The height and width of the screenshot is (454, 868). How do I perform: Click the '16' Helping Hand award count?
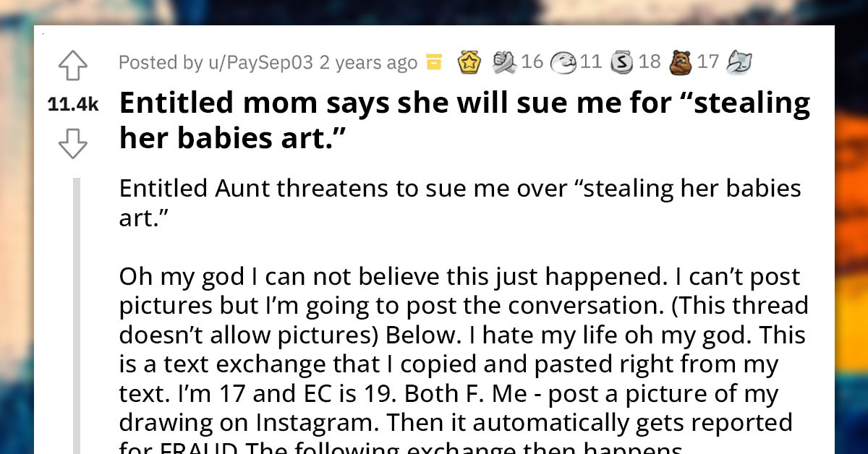532,61
